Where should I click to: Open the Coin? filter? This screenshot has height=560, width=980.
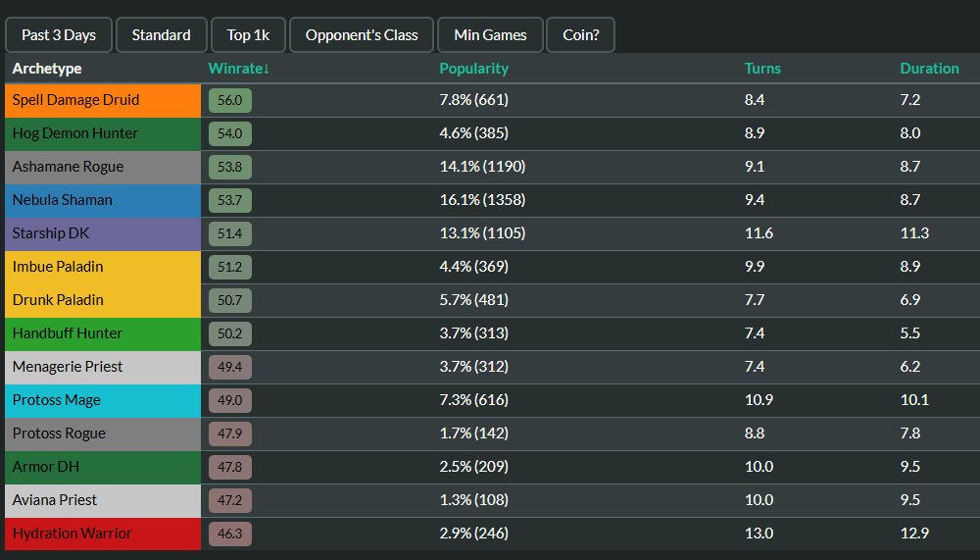580,35
